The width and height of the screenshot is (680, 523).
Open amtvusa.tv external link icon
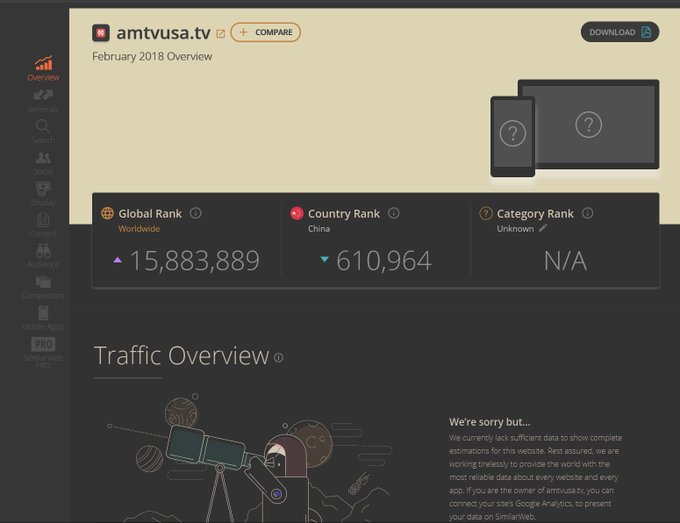click(221, 33)
